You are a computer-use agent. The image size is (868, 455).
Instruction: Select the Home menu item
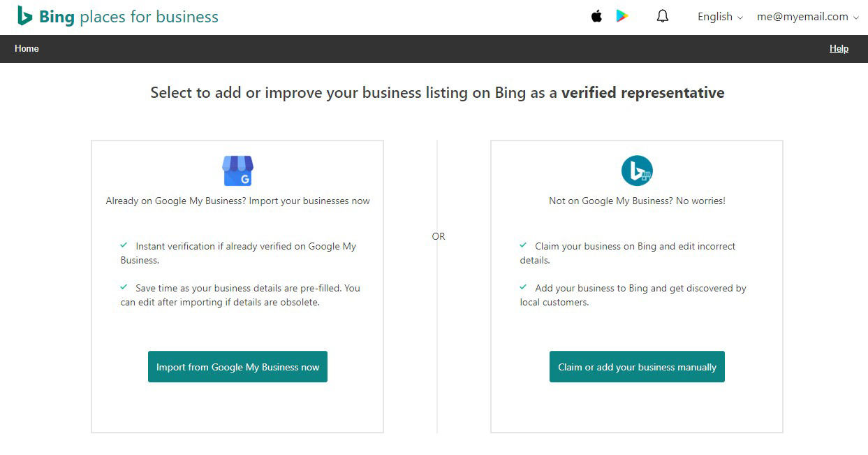click(x=27, y=48)
